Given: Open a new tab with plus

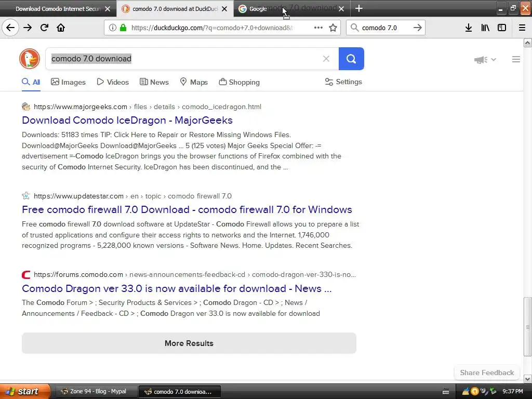Looking at the screenshot, I should point(358,8).
